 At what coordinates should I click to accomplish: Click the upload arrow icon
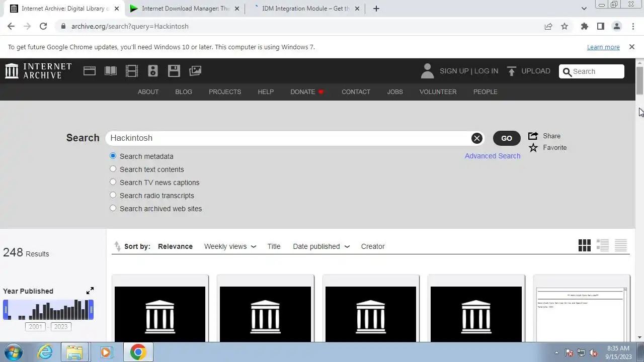tap(512, 71)
